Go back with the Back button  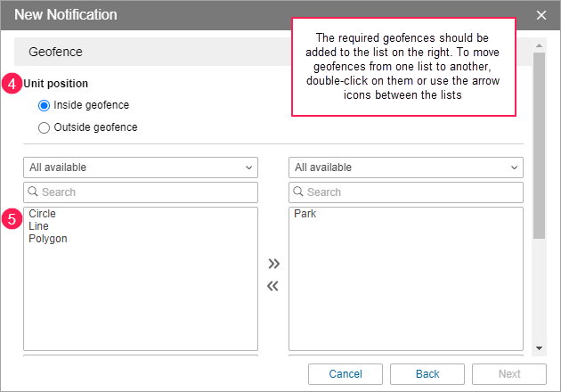pos(427,374)
